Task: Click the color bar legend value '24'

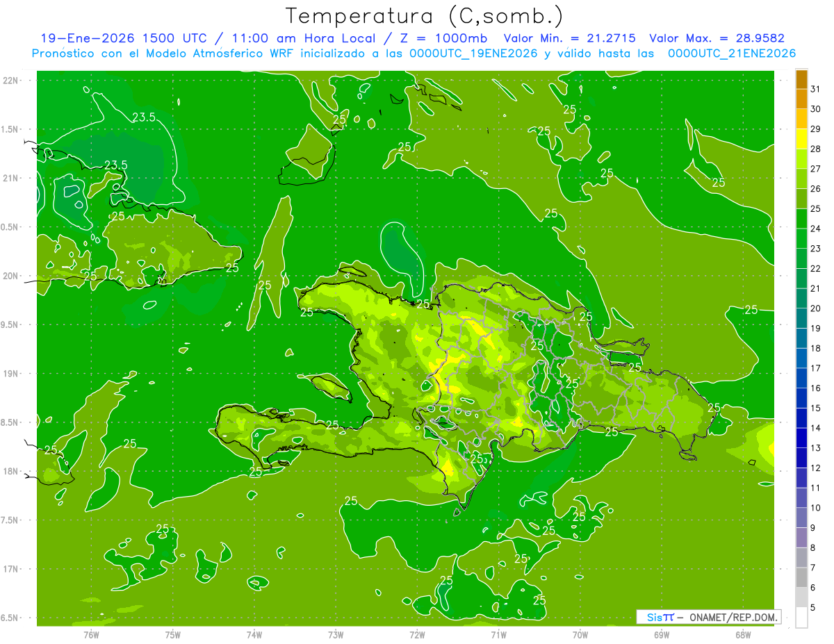Action: point(816,229)
